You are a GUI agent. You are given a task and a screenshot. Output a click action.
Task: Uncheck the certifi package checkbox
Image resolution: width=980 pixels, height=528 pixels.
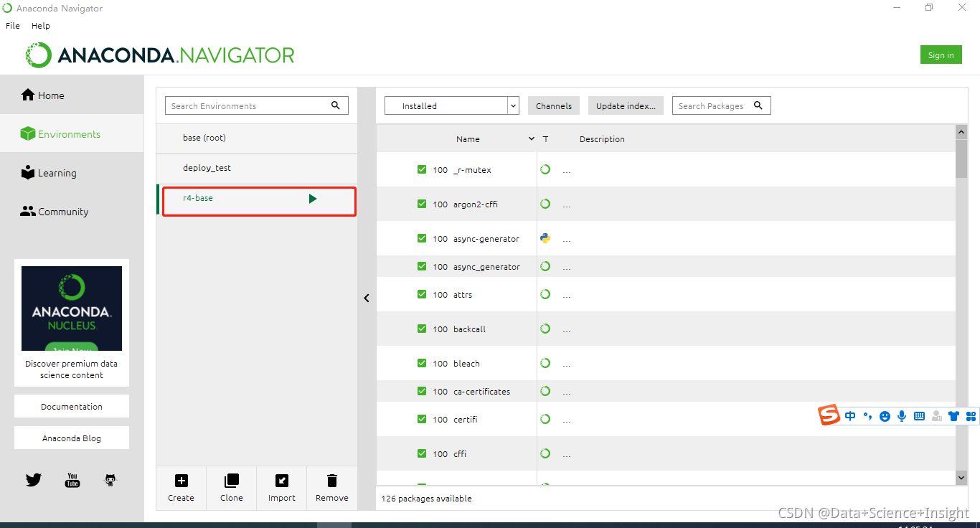point(422,418)
